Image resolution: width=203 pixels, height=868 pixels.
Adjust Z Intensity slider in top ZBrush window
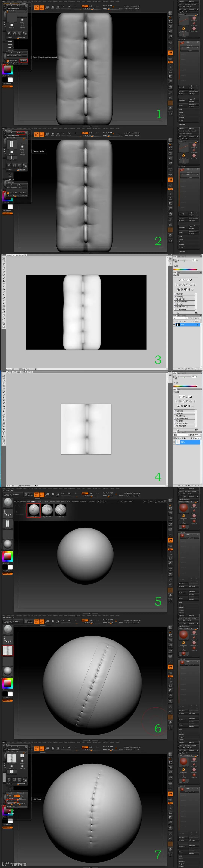pos(88,8)
